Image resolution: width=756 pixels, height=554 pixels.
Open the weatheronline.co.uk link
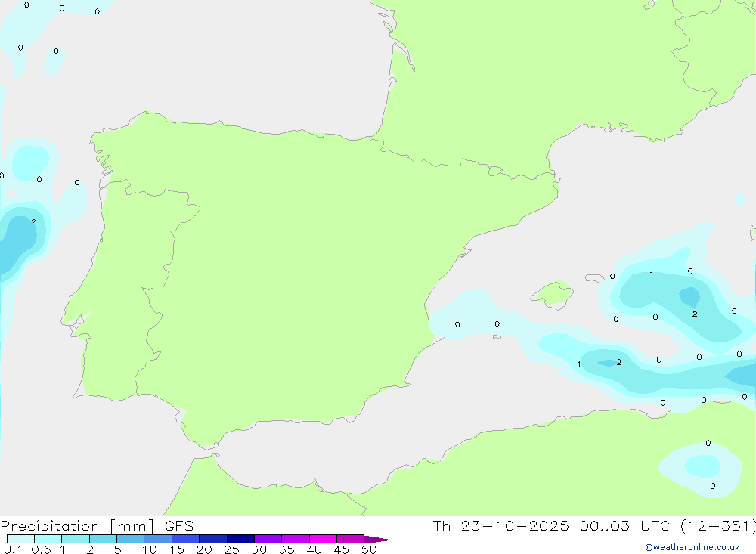click(692, 547)
